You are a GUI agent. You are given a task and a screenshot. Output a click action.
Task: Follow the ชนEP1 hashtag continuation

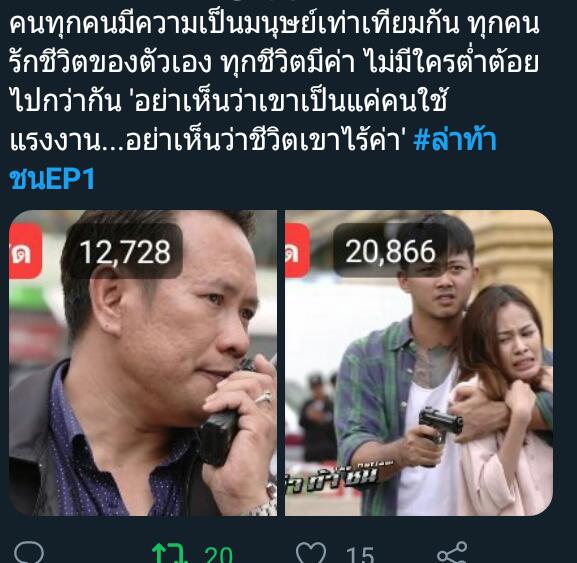(52, 178)
